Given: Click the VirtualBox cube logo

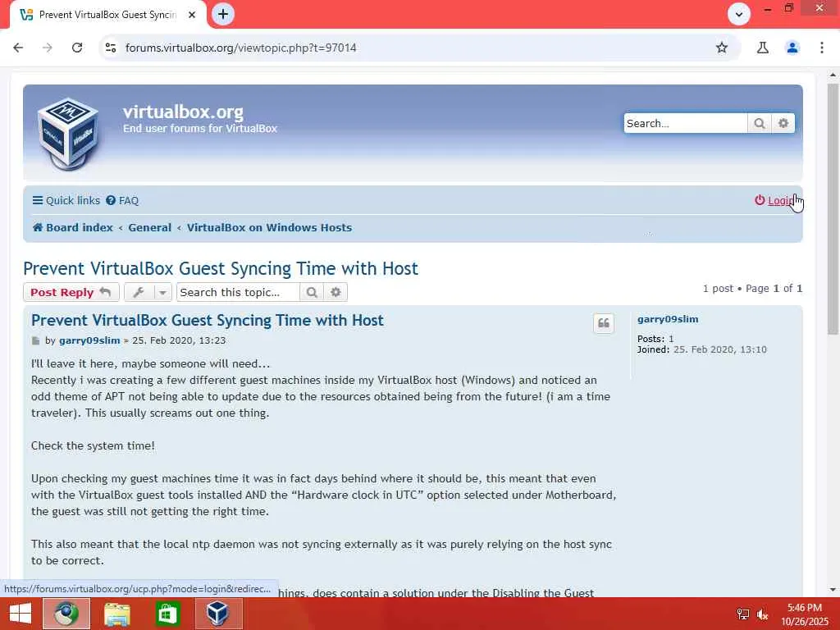Looking at the screenshot, I should coord(68,134).
